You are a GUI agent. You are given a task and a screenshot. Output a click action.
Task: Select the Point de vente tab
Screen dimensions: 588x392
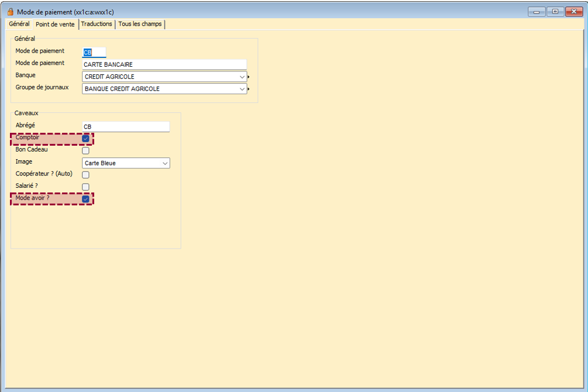55,25
